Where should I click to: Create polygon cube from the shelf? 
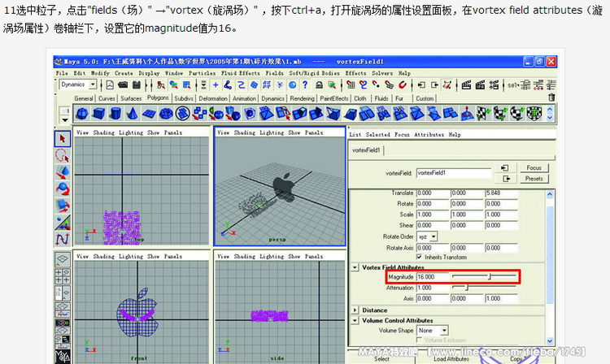[98, 114]
